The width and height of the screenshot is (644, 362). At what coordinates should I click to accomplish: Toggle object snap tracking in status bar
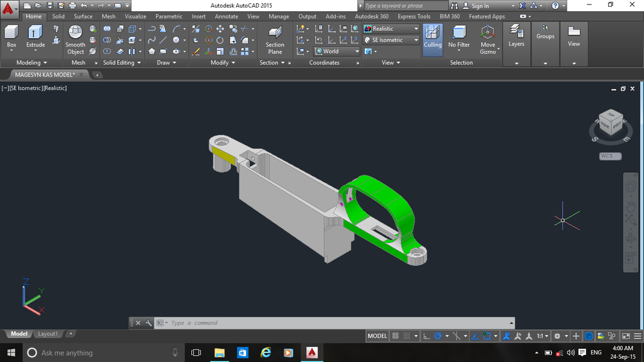[x=475, y=336]
